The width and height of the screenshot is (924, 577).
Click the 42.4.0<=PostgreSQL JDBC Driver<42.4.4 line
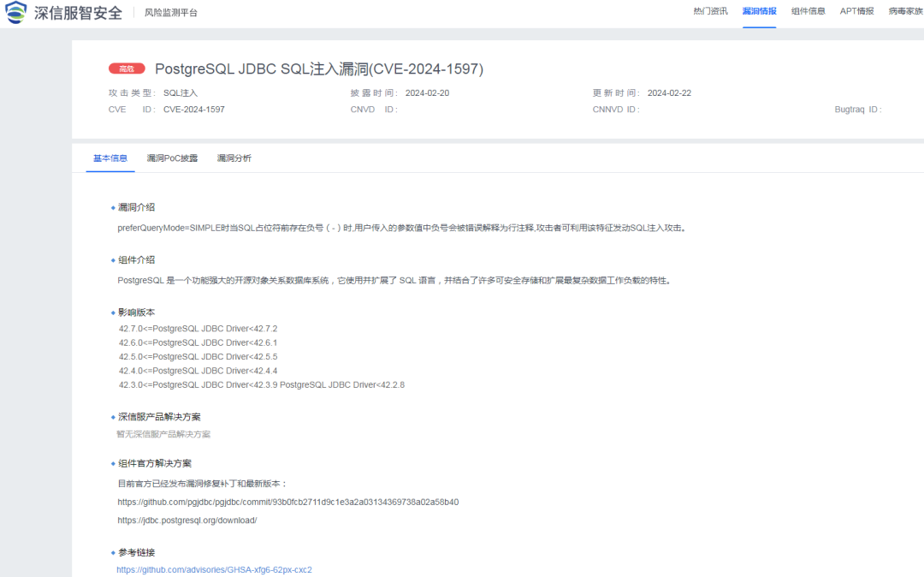[x=198, y=372]
